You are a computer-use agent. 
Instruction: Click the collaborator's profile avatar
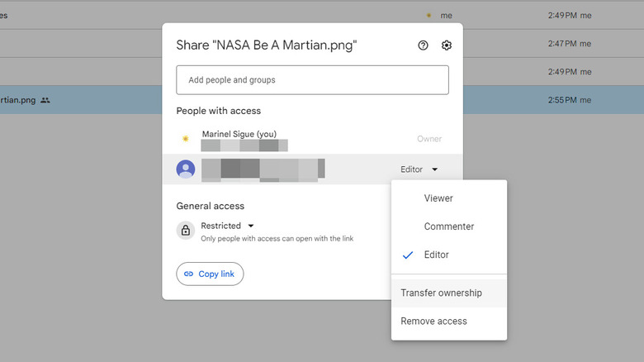(x=186, y=169)
